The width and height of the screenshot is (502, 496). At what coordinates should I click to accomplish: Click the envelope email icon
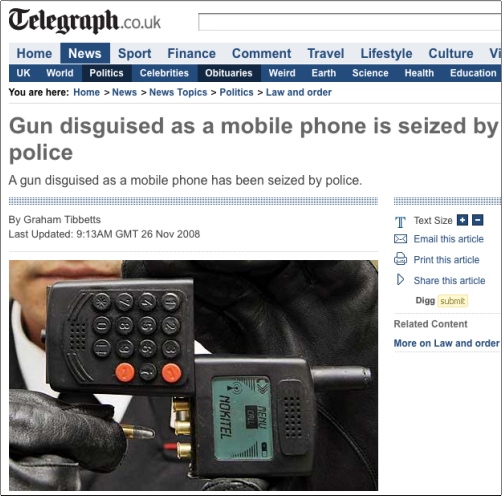tap(400, 239)
